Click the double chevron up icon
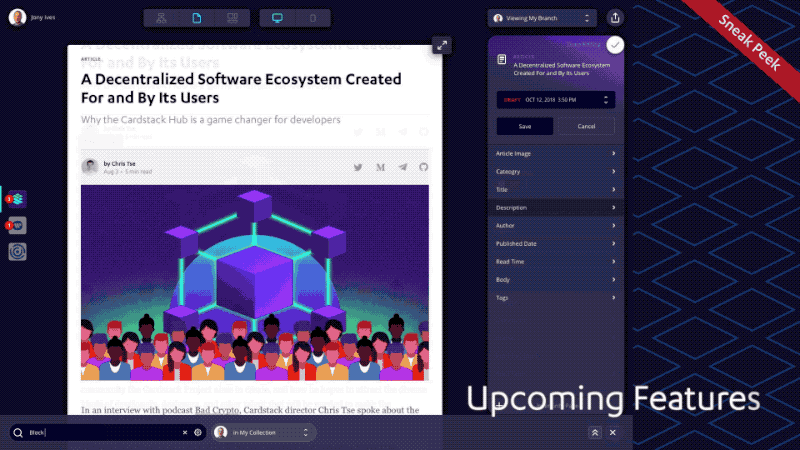Screen dimensions: 800x450 click(595, 433)
